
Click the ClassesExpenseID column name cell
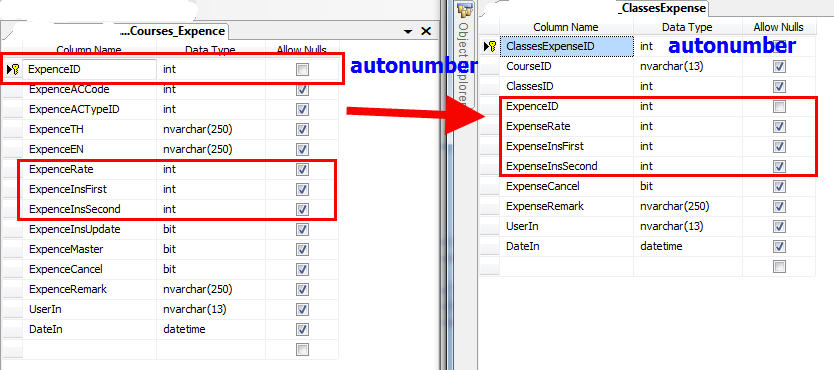(x=566, y=46)
